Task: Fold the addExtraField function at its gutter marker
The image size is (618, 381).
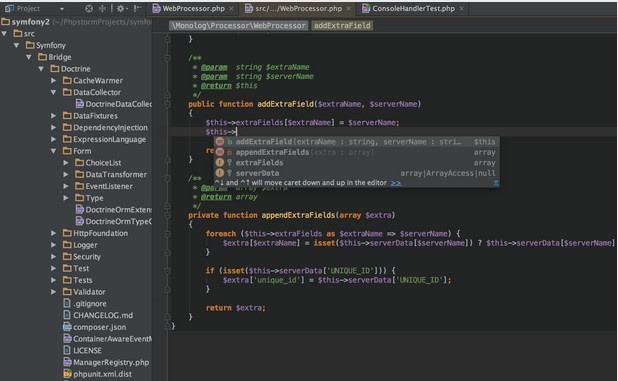Action: [167, 104]
